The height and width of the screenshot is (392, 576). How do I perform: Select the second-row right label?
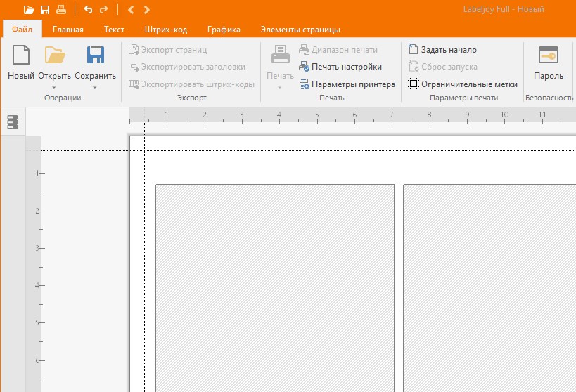coord(489,351)
